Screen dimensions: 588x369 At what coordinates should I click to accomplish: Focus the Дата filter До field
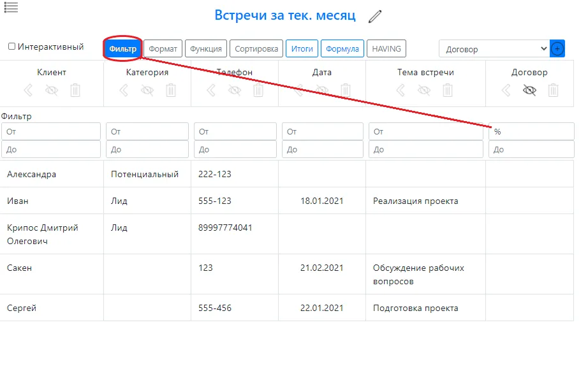click(x=323, y=149)
